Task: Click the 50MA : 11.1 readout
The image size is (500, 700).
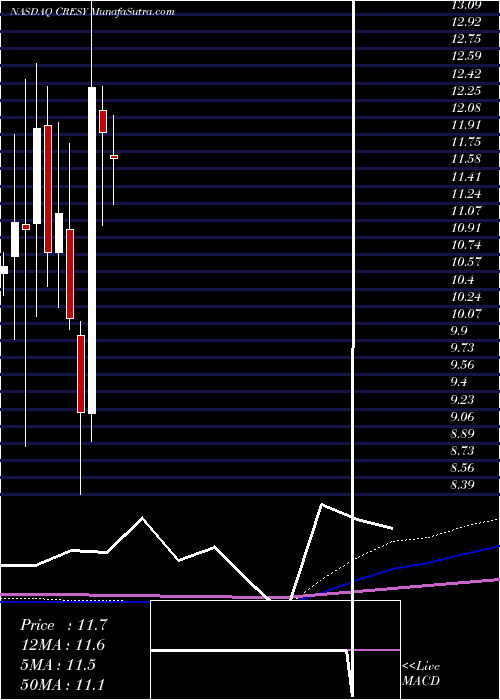Action: (64, 684)
